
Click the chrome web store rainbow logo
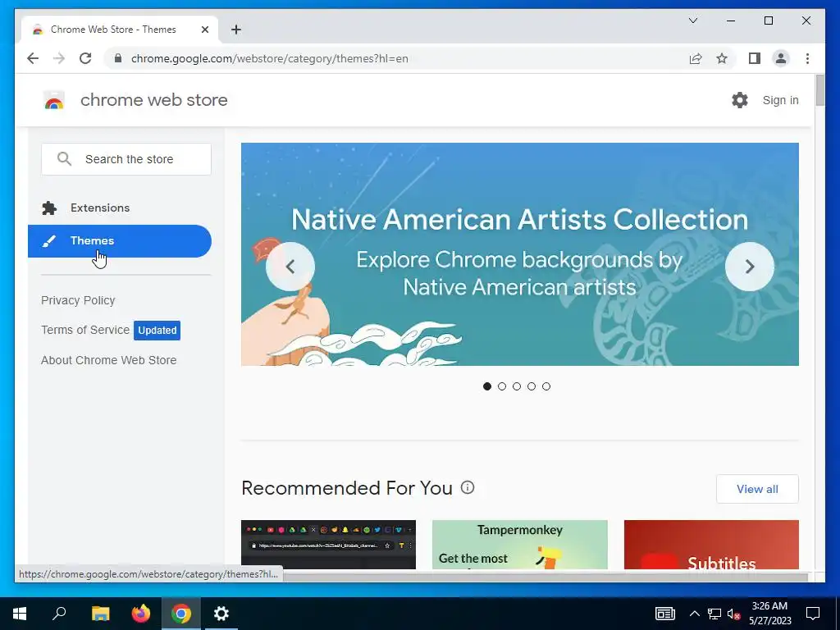click(53, 100)
